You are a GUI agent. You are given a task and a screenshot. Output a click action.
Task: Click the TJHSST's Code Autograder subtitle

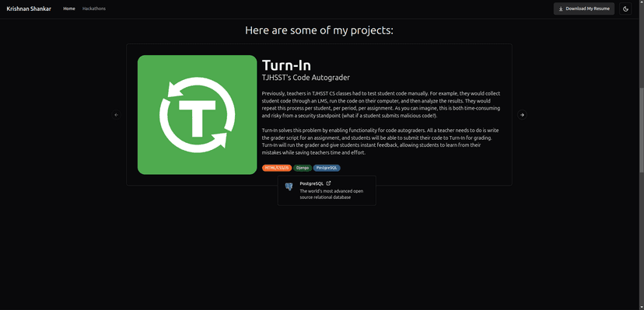[x=306, y=78]
